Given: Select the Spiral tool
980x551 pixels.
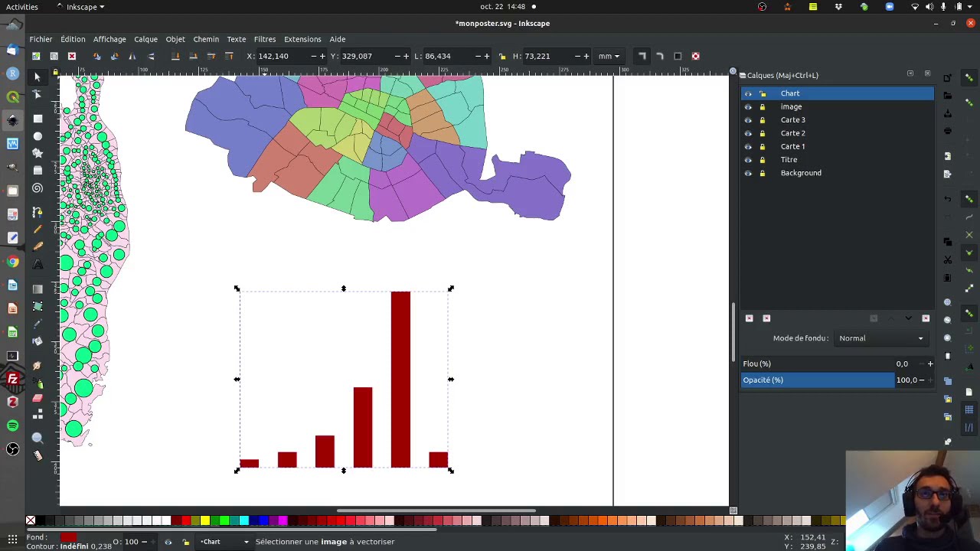Looking at the screenshot, I should click(x=38, y=188).
